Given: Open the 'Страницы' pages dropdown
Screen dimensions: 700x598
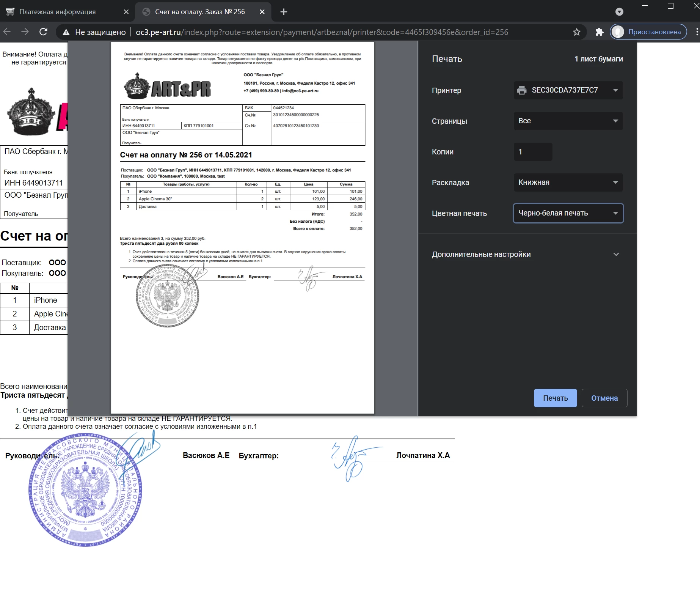Looking at the screenshot, I should coord(568,121).
